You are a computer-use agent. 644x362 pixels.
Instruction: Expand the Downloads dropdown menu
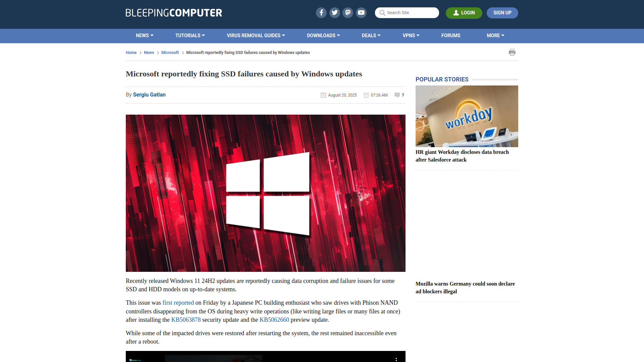(323, 36)
